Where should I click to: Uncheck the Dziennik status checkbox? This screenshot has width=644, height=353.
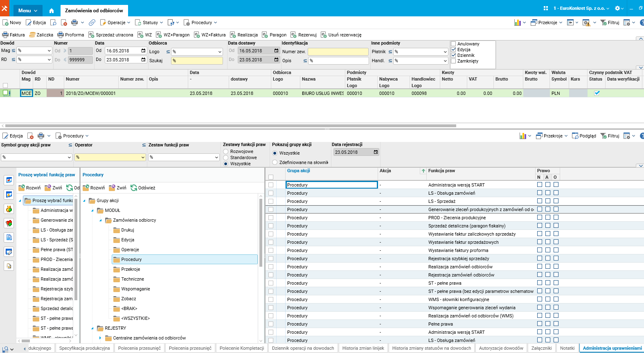click(453, 55)
